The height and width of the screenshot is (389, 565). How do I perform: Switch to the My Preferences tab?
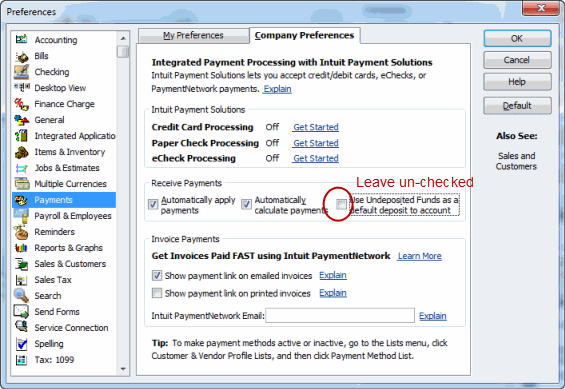point(193,36)
